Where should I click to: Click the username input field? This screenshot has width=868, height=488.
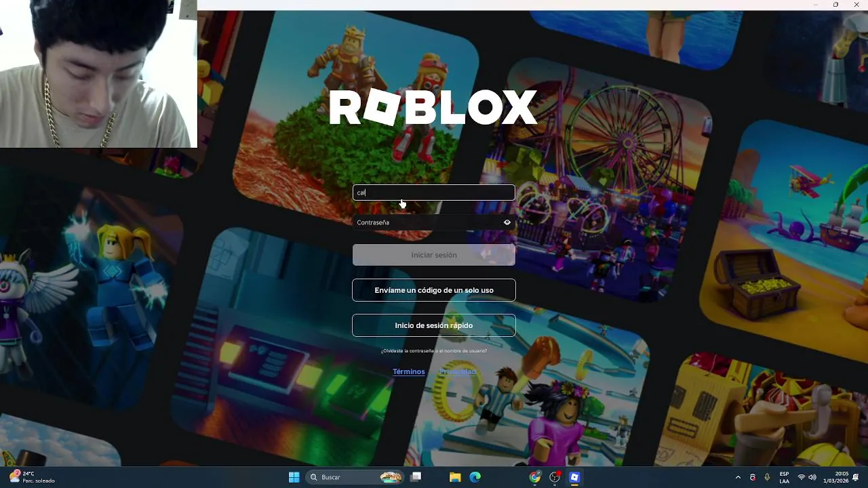click(x=434, y=192)
